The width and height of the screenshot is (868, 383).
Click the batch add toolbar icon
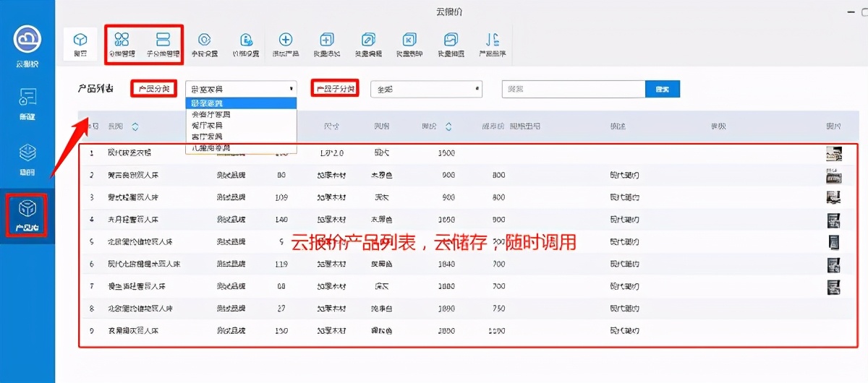click(327, 40)
